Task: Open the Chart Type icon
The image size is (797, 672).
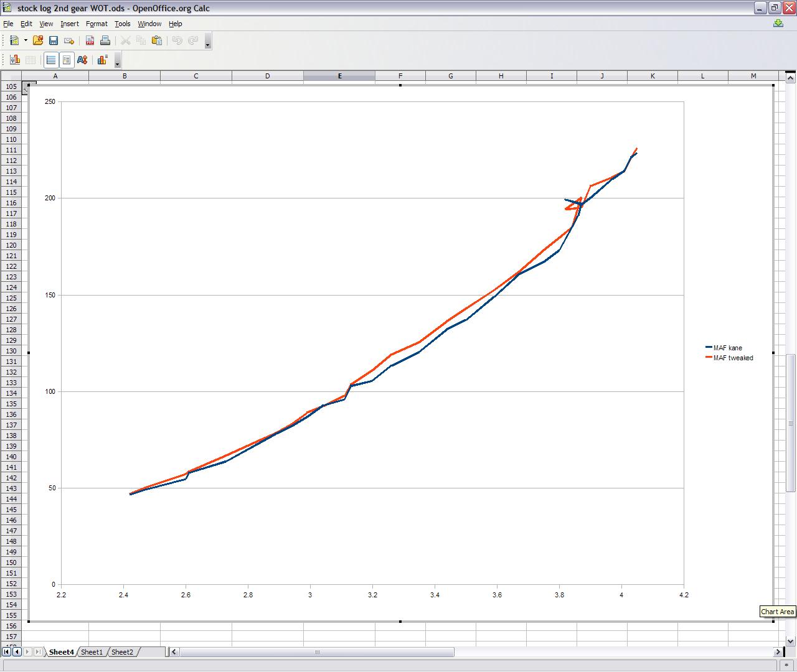Action: [x=15, y=60]
